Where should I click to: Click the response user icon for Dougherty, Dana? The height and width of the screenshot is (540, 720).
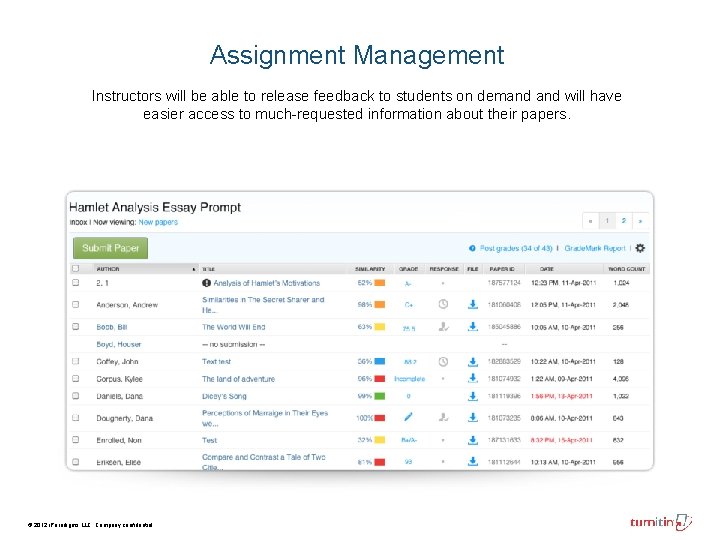click(x=443, y=417)
